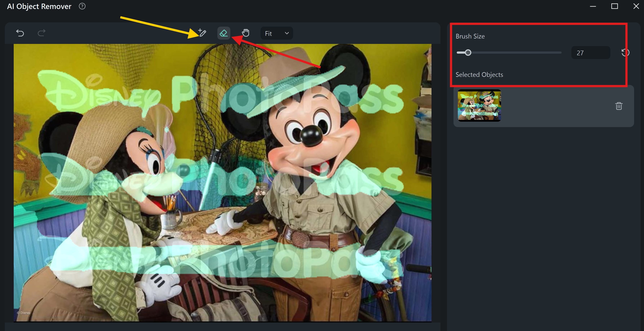This screenshot has height=331, width=644.
Task: Click the Brush Size label
Action: pyautogui.click(x=470, y=36)
